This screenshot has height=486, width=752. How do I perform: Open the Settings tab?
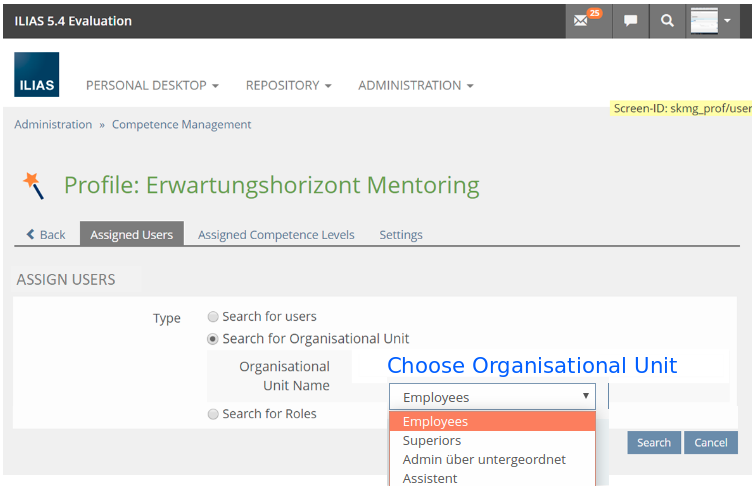(400, 235)
